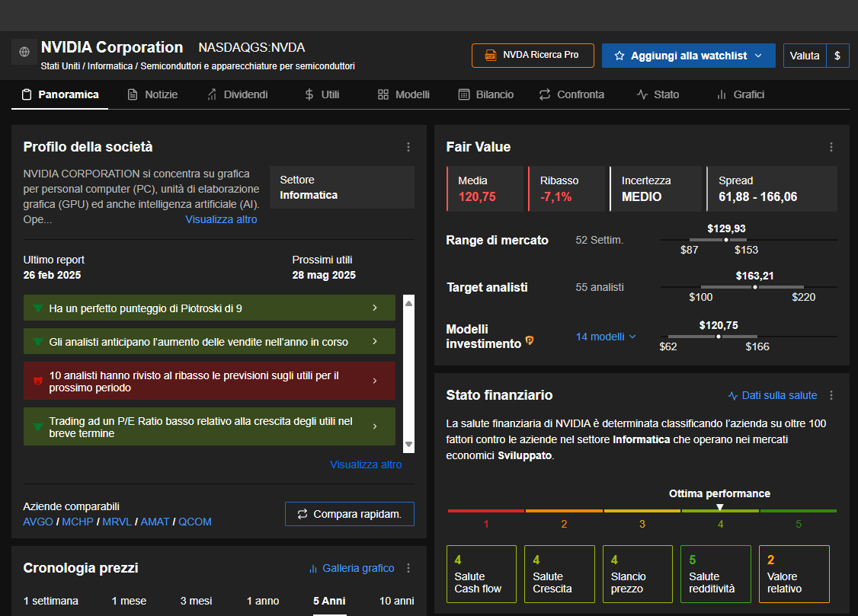Click the insights list scroll-down arrow
The image size is (858, 616).
click(x=408, y=445)
